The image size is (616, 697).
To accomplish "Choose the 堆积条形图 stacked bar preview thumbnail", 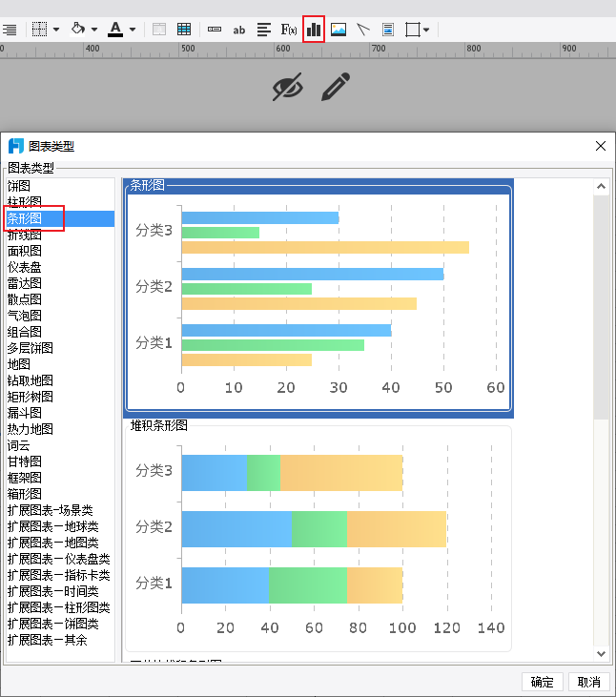I will click(318, 536).
